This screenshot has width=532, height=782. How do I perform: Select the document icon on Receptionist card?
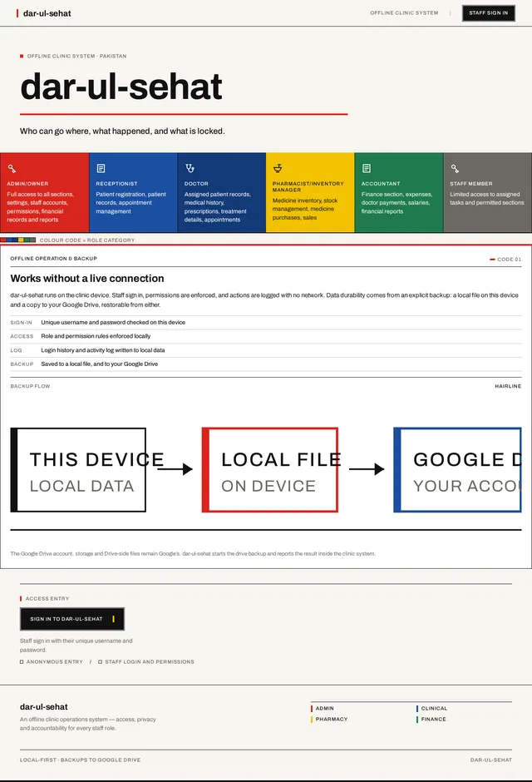101,168
